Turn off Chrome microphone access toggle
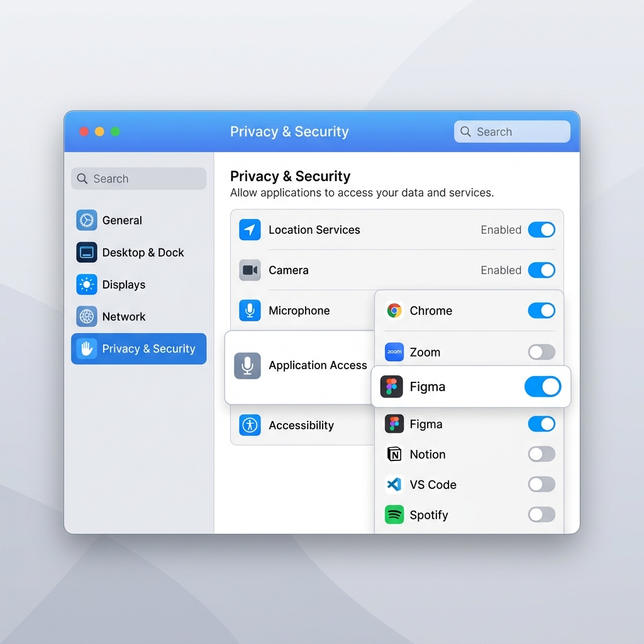Image resolution: width=644 pixels, height=644 pixels. 541,311
